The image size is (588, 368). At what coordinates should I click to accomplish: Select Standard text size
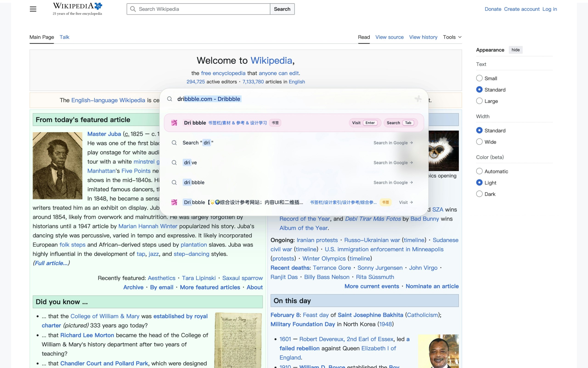pyautogui.click(x=479, y=89)
